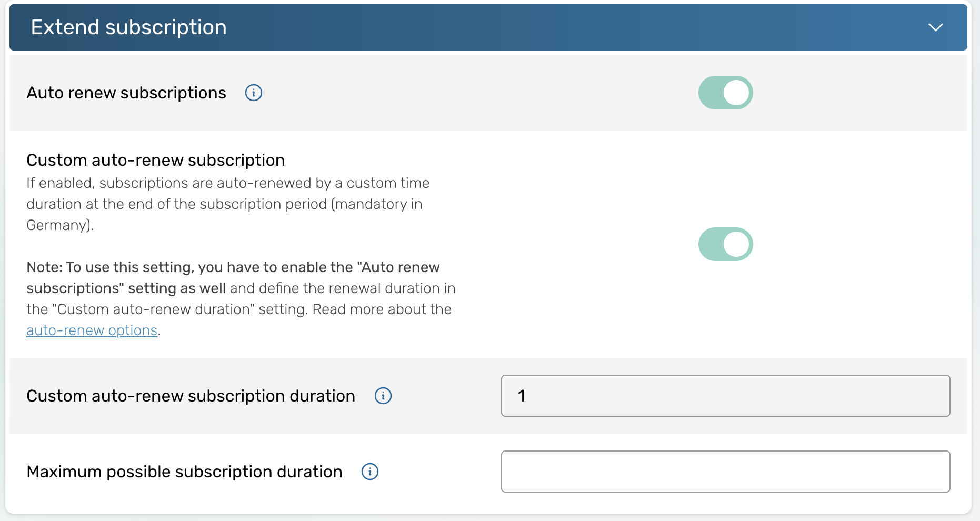Focus Custom auto-renew subscription duration field
The image size is (980, 521).
point(725,396)
